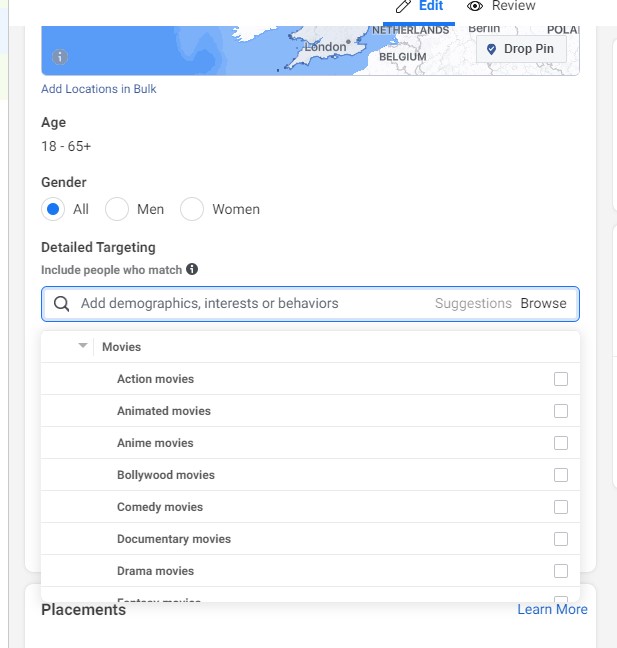Screen dimensions: 617x648
Task: Click the eye Review icon
Action: click(475, 6)
